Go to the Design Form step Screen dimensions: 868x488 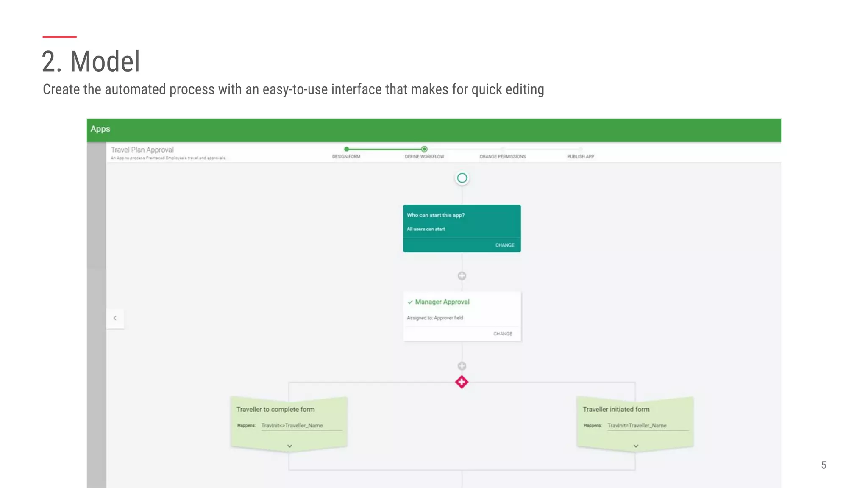pos(346,156)
